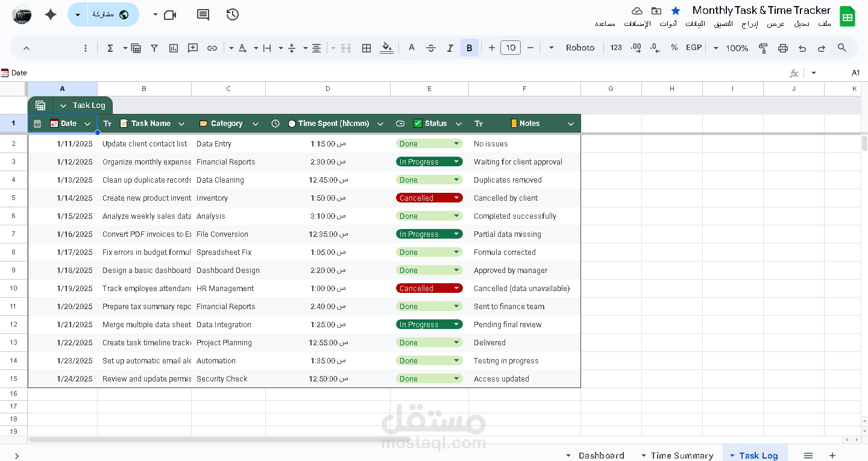868x461 pixels.
Task: Toggle italic formatting
Action: (x=450, y=48)
